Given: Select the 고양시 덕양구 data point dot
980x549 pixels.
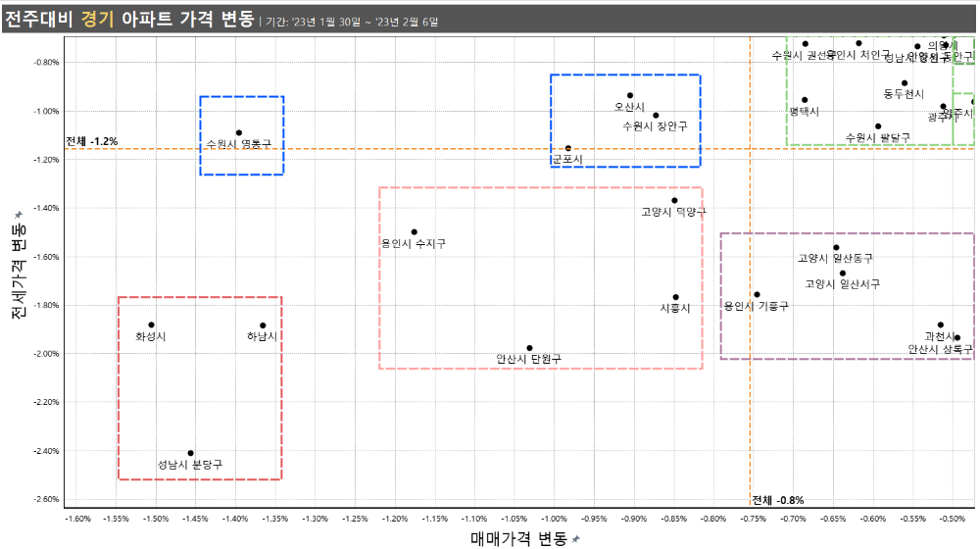Looking at the screenshot, I should pyautogui.click(x=674, y=201).
